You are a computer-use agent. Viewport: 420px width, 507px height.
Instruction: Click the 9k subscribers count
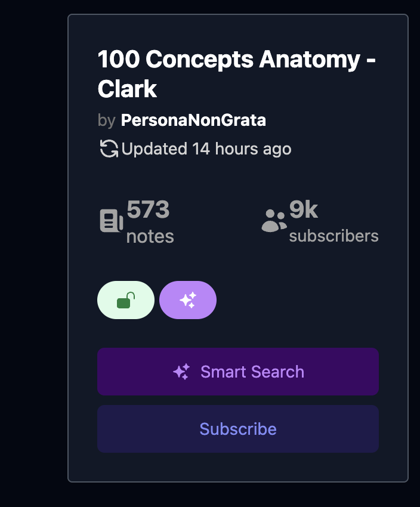click(304, 210)
